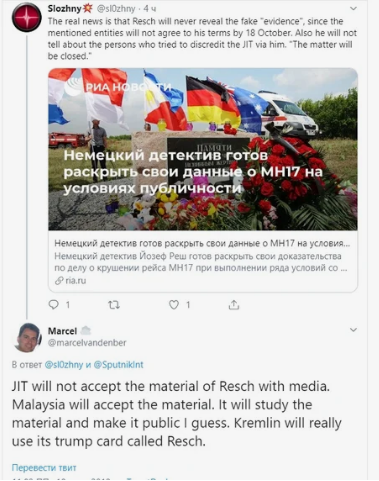
Task: Open Slozhny display name
Action: [65, 9]
